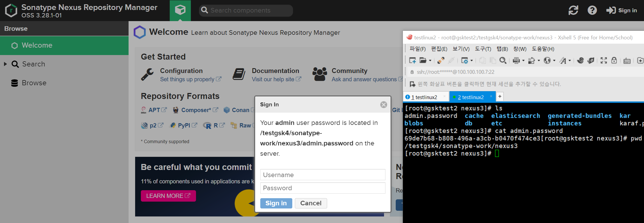Open 편집(E) menu in Xshell
Screen dimensions: 644x223
click(439, 49)
